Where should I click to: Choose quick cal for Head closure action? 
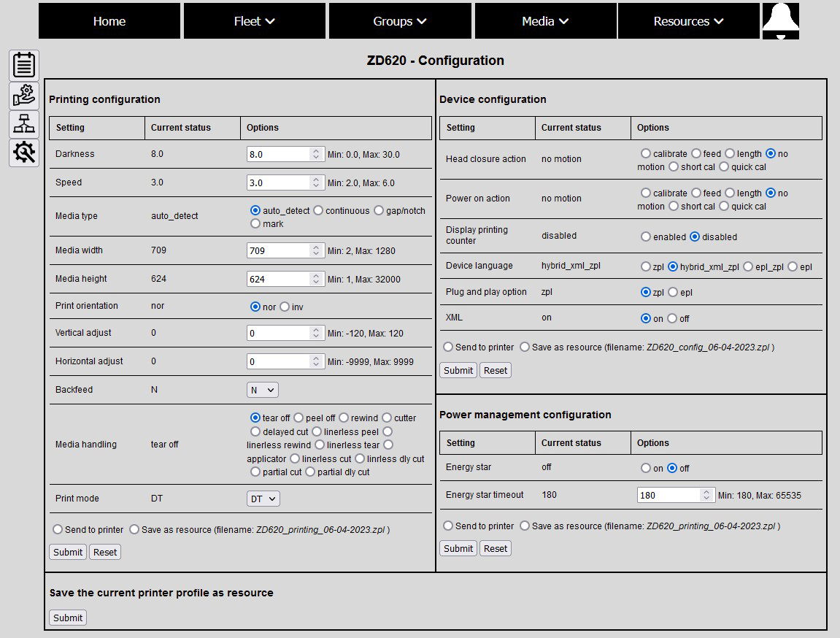pyautogui.click(x=724, y=166)
